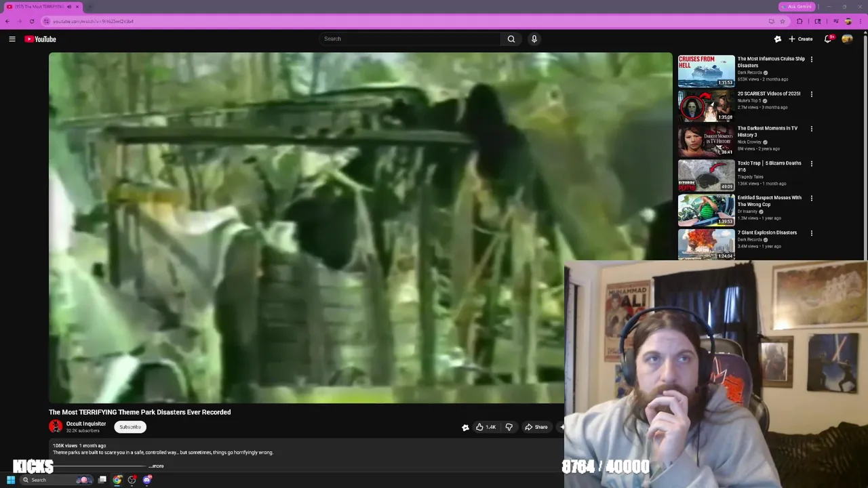Image resolution: width=868 pixels, height=488 pixels.
Task: Click the YouTube search magnifier button
Action: [511, 39]
